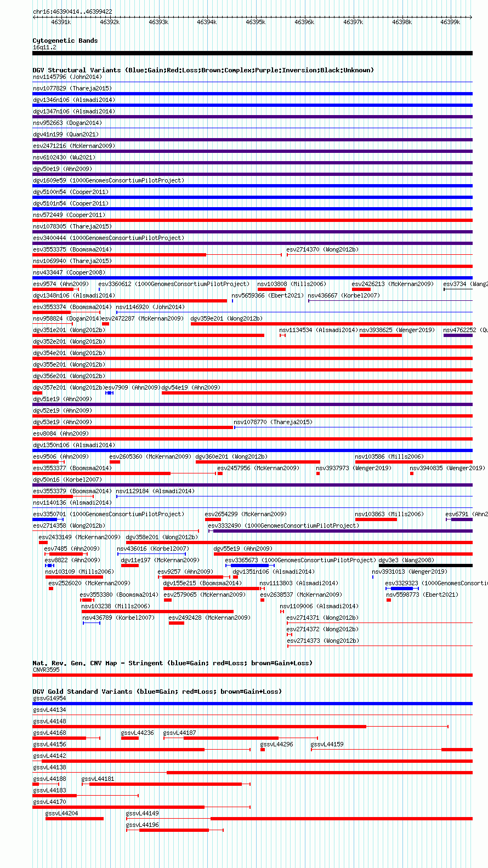
Task: Click esv9574 (Ahn2009) label
Action: coord(61,284)
